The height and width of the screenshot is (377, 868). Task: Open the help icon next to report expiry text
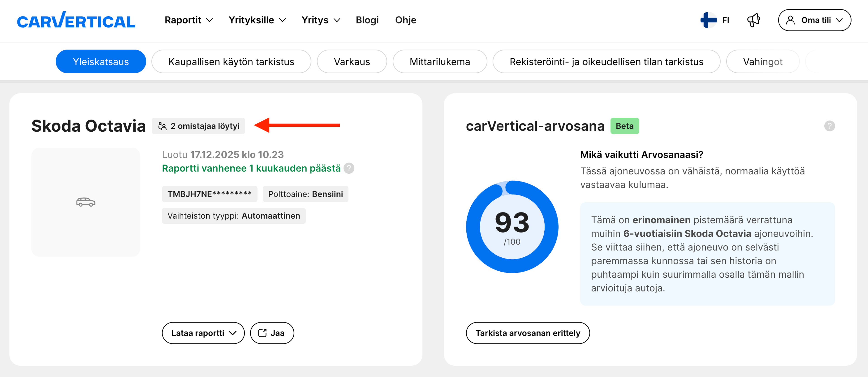(x=349, y=168)
